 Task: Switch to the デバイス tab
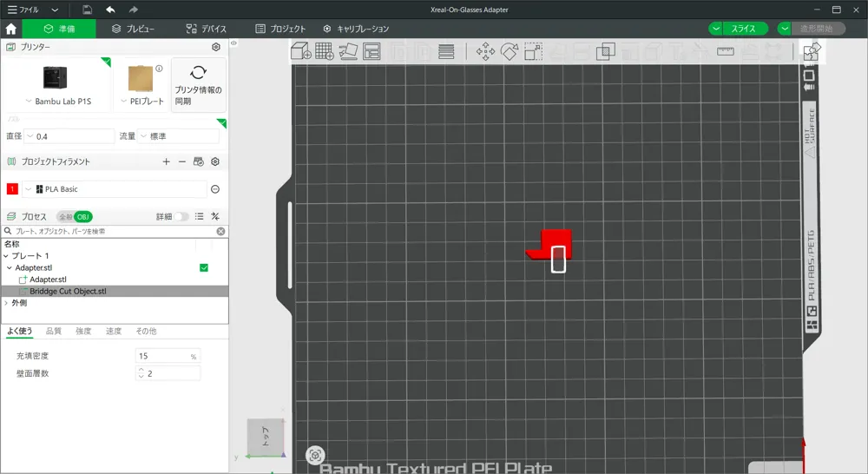[206, 29]
